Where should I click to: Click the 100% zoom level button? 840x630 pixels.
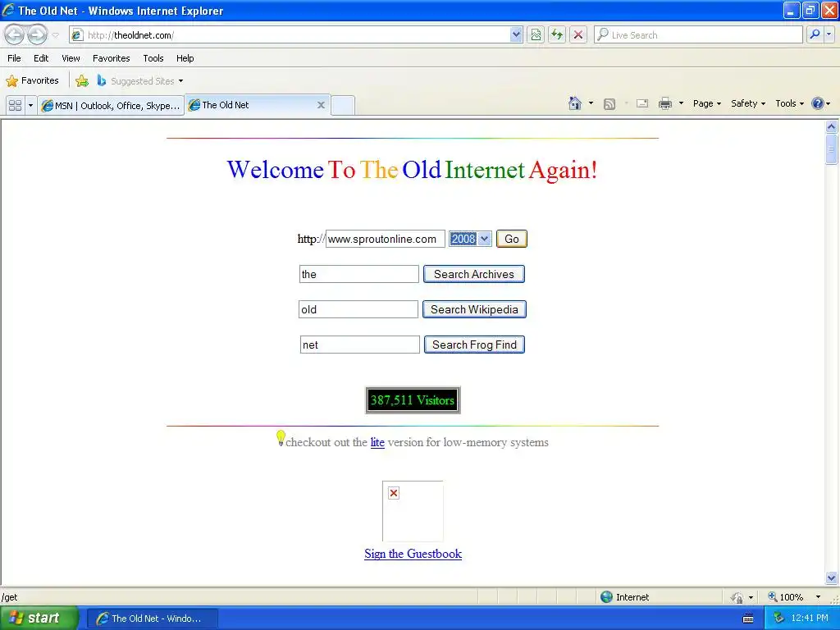click(x=786, y=597)
